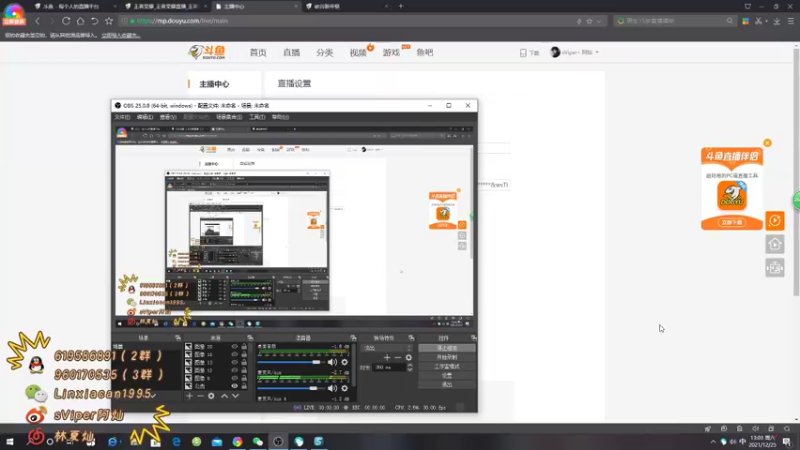Reload the Douyu page

[66, 21]
